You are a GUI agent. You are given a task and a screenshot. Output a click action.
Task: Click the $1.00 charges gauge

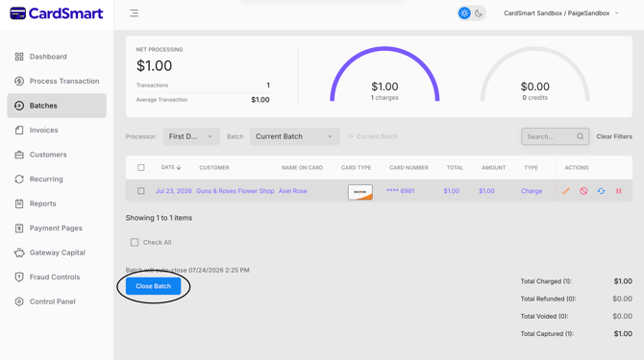click(384, 75)
